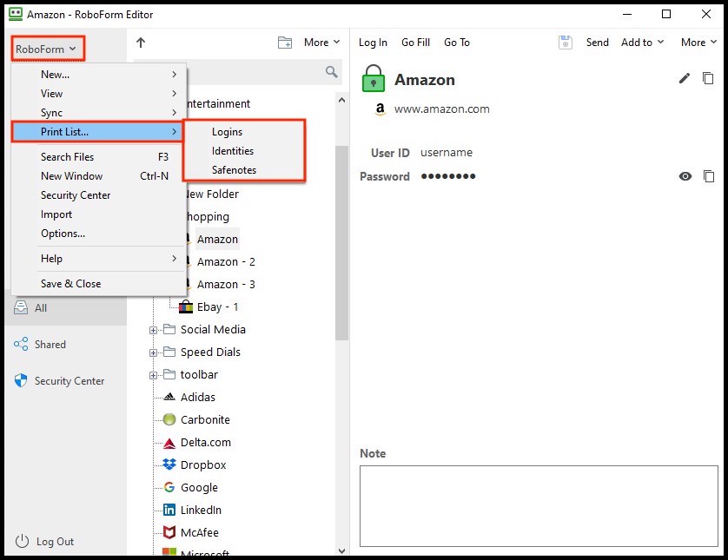Click the copy icon beside the password field
This screenshot has height=560, width=728.
[x=709, y=176]
